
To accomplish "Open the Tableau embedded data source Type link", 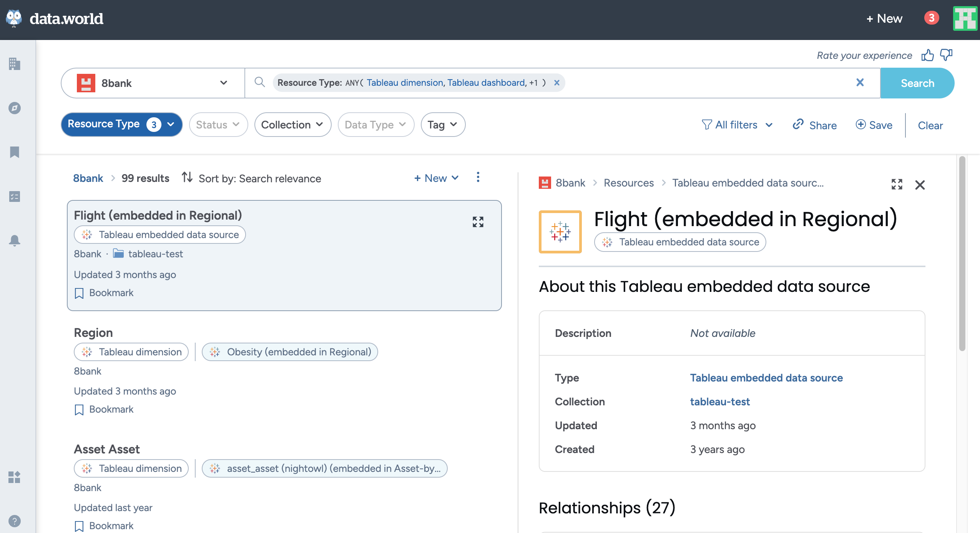I will (x=766, y=378).
